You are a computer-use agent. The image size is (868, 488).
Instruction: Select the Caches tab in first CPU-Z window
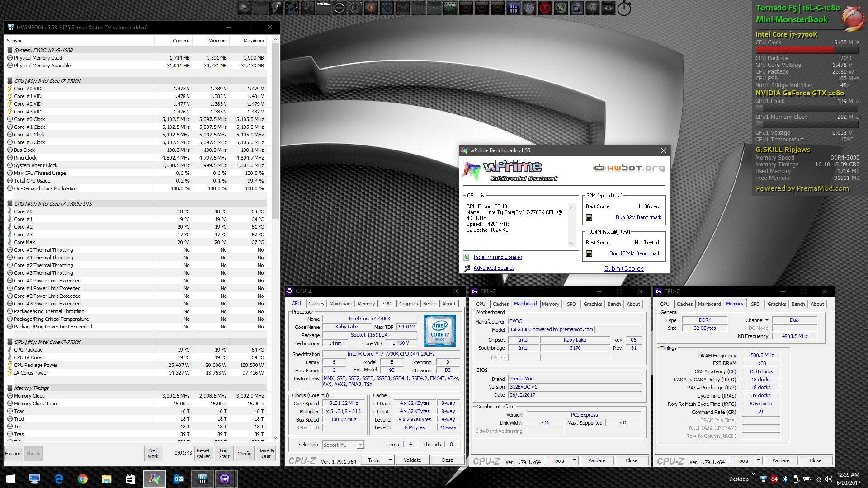[x=316, y=304]
